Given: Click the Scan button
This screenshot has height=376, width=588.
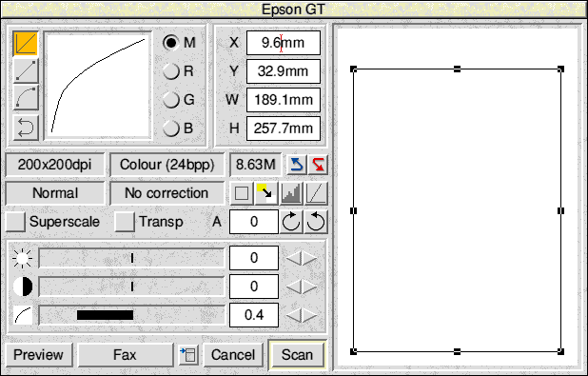Looking at the screenshot, I should coord(298,355).
